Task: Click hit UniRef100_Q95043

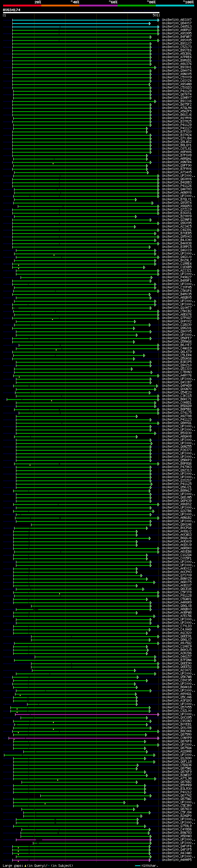Action: pyautogui.click(x=176, y=236)
